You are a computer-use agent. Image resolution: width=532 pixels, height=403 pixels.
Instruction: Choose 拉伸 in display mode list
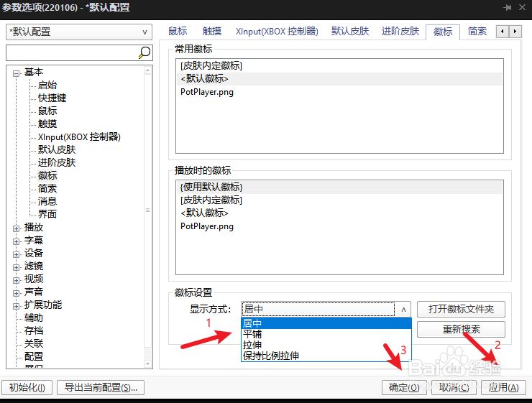pos(326,345)
